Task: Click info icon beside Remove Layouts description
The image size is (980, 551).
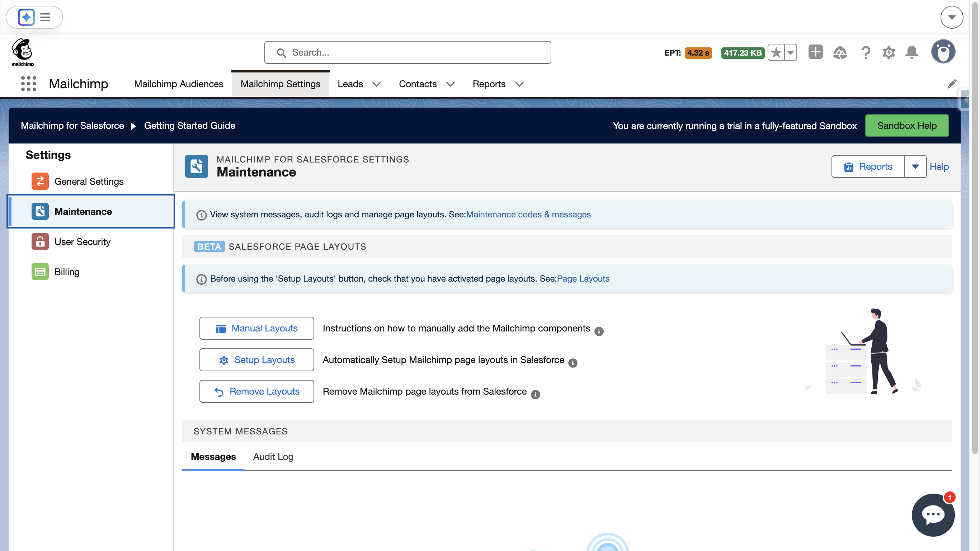Action: 535,395
